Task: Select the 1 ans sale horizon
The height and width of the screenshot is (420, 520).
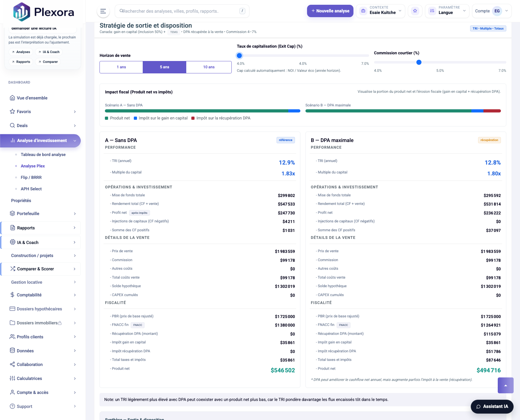Action: point(121,67)
